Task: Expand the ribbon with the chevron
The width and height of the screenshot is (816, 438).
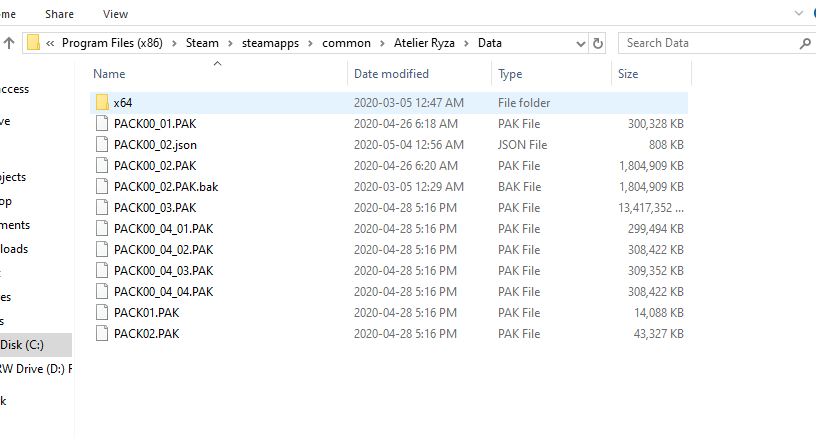Action: pyautogui.click(x=798, y=13)
